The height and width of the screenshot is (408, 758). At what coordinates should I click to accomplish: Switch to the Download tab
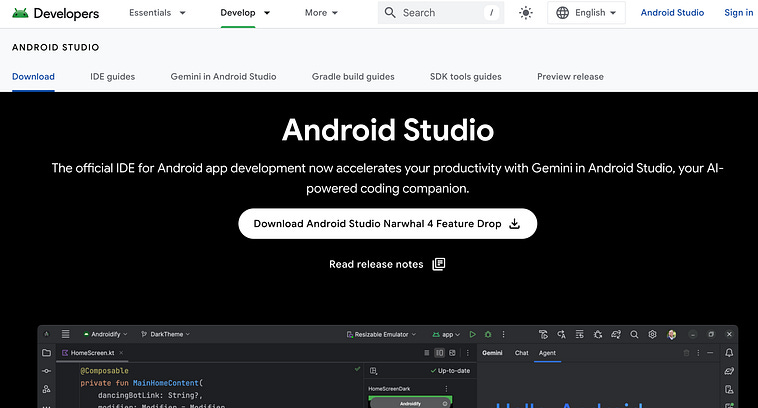(33, 76)
